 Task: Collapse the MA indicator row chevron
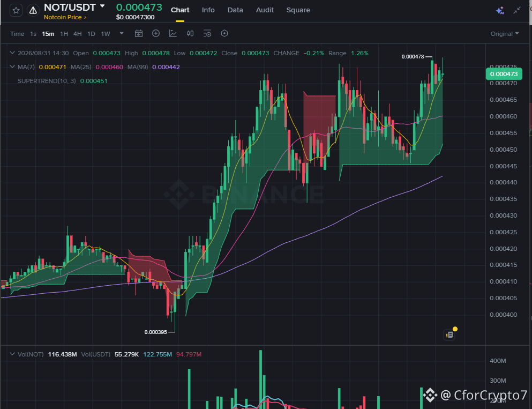(12, 67)
